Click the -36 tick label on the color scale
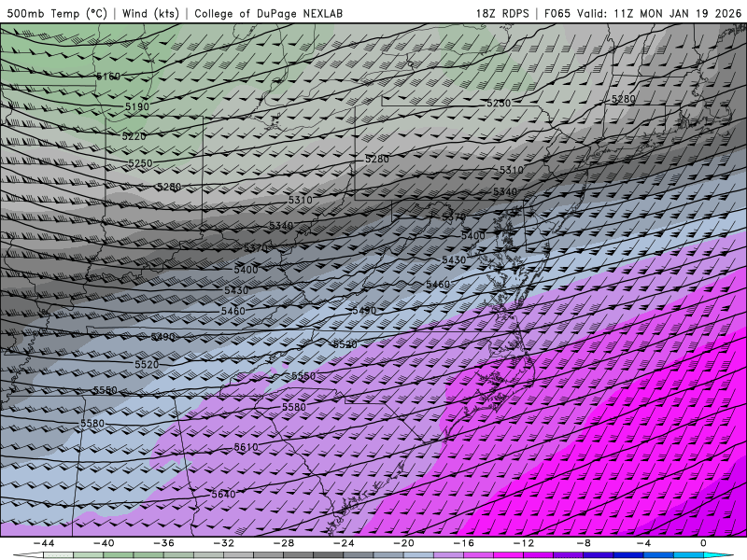The image size is (747, 560). 164,543
